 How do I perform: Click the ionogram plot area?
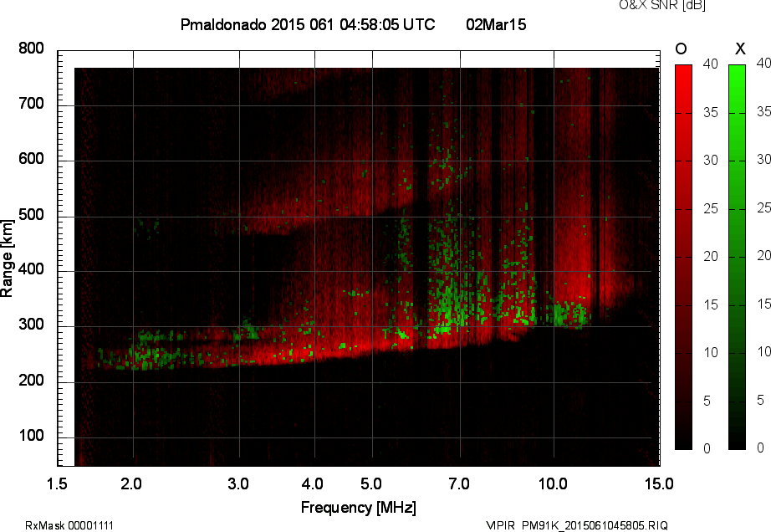coord(359,258)
